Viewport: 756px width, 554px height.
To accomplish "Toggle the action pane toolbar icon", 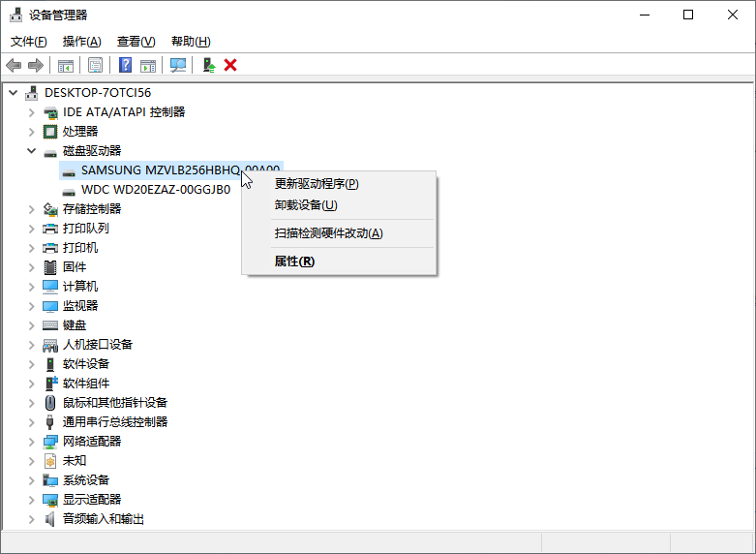I will pos(148,65).
